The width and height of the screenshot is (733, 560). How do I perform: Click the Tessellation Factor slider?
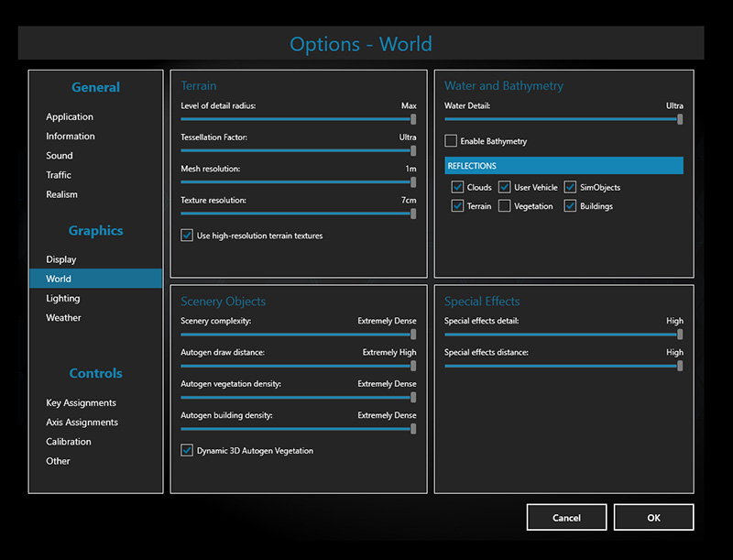(x=299, y=150)
